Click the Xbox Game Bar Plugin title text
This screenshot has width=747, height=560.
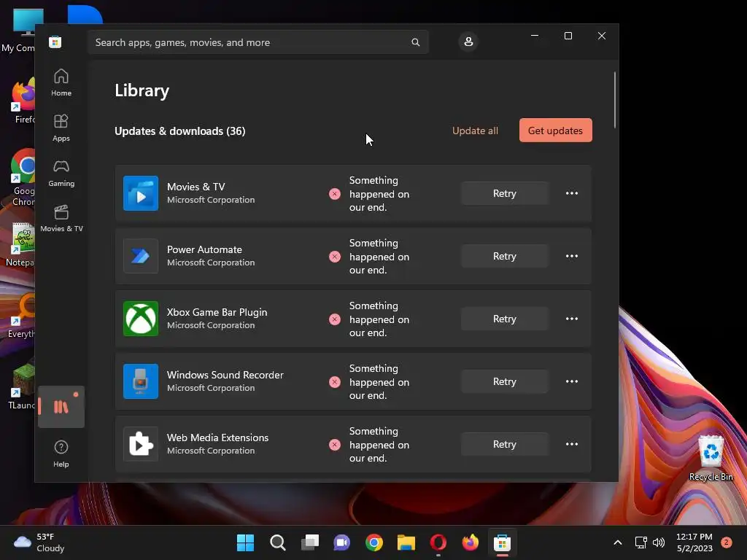pyautogui.click(x=217, y=312)
